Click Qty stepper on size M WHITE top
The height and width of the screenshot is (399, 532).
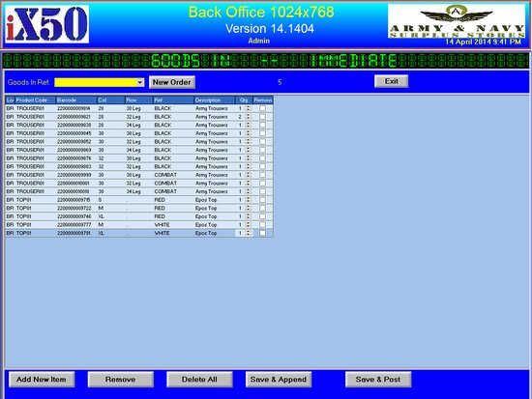[249, 225]
